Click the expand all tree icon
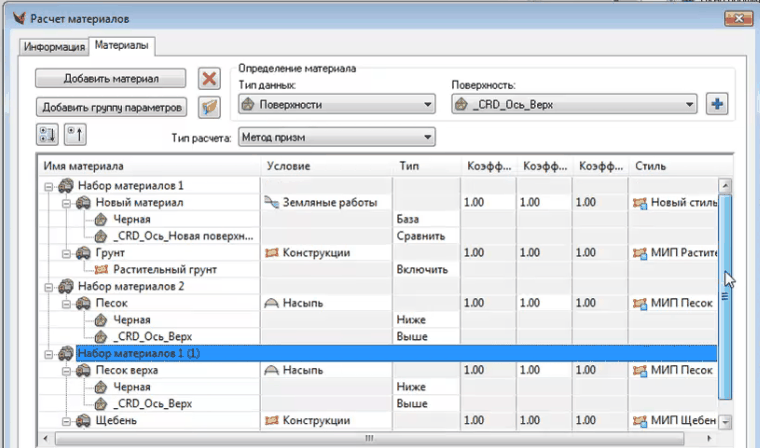The image size is (760, 448). (x=47, y=136)
